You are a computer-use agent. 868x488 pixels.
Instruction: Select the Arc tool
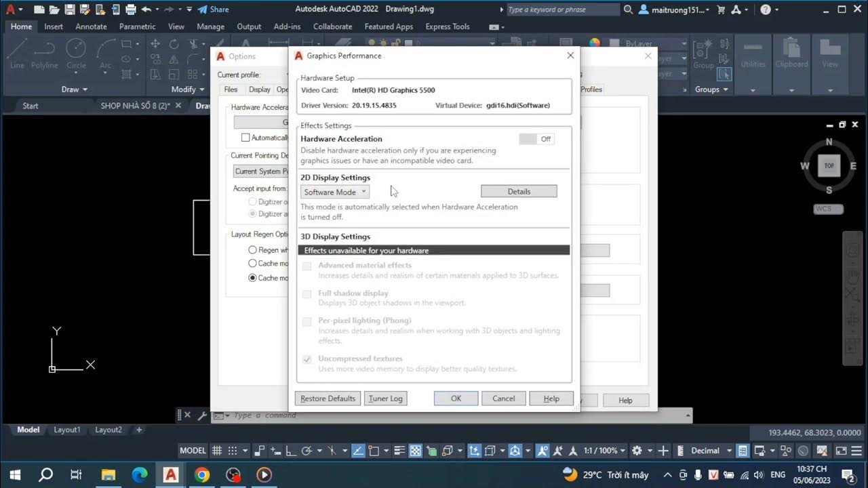tap(106, 54)
